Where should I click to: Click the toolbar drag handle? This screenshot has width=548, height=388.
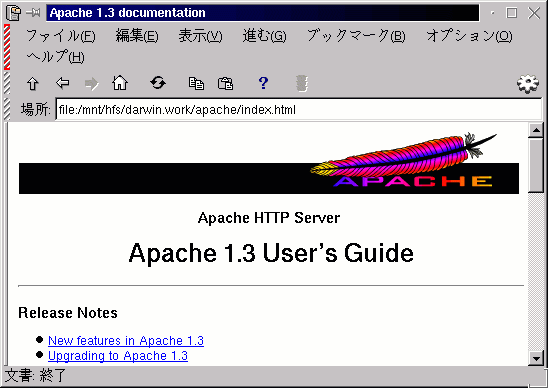pyautogui.click(x=7, y=83)
